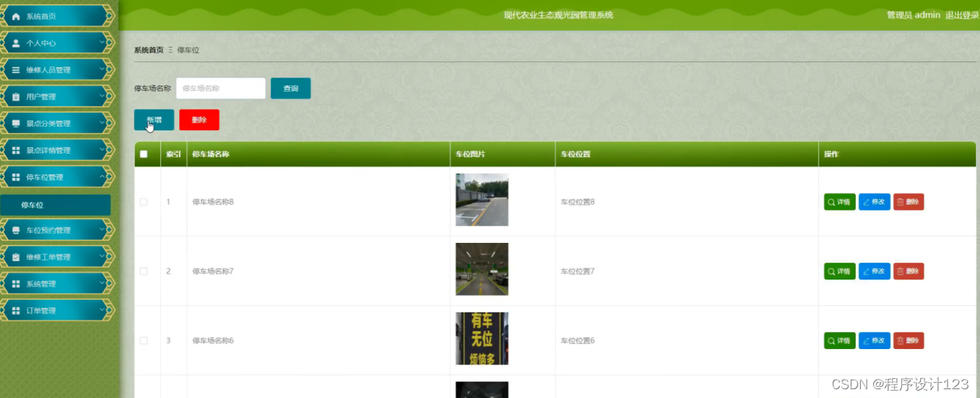Tick the select-all checkbox in table header
980x398 pixels.
tap(143, 154)
